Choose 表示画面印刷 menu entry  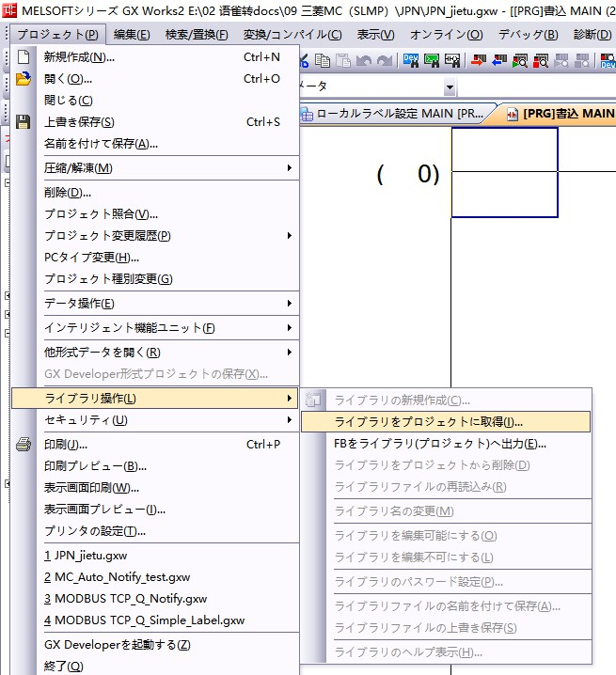tap(155, 487)
